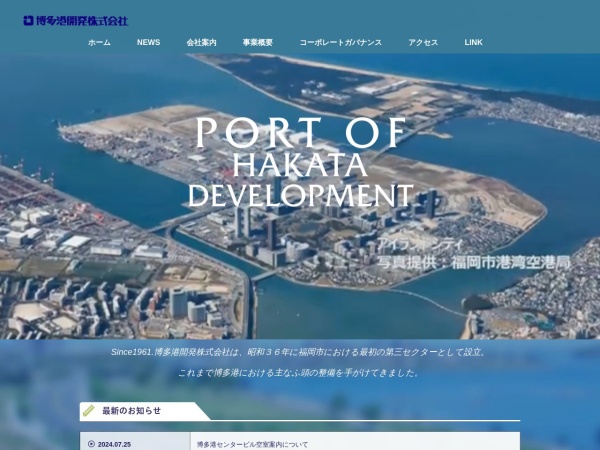The height and width of the screenshot is (450, 600).
Task: Open 博多港センタービル空室案内について news link
Action: pos(253,445)
